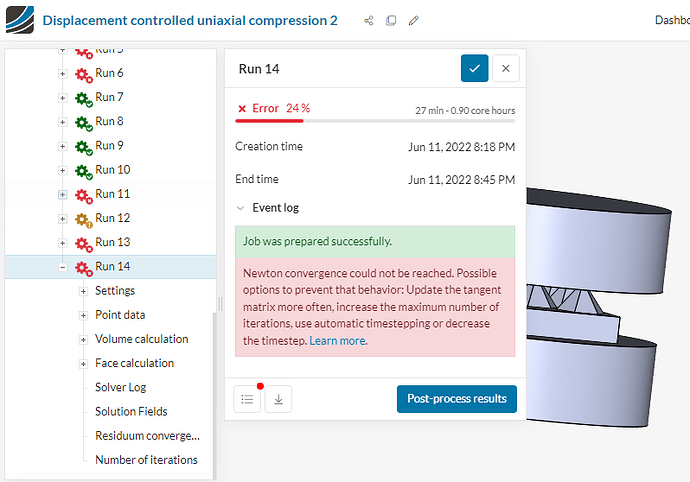This screenshot has height=482, width=690.
Task: Select Solution Fields in the tree
Action: tap(131, 411)
